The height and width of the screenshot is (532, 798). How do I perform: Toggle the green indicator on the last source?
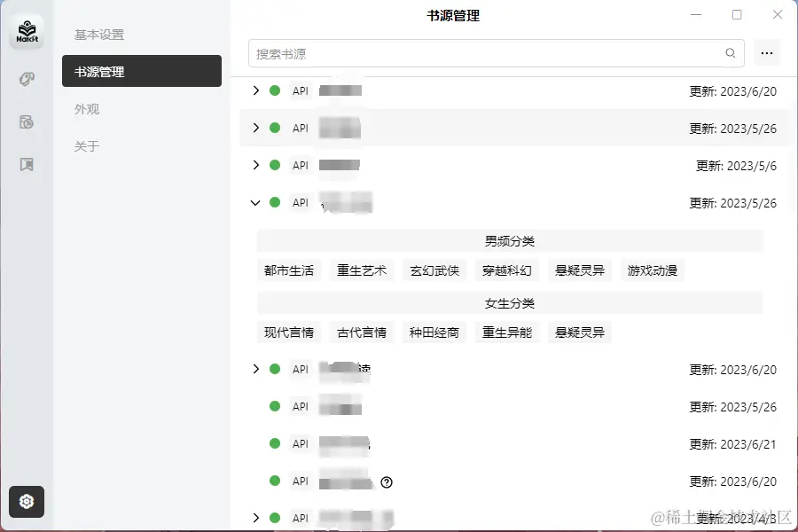click(273, 518)
